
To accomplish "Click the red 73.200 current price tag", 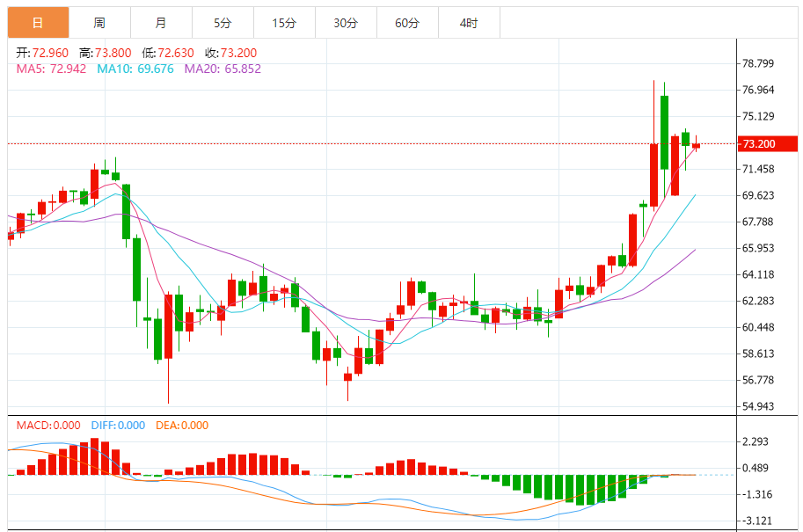I will tap(767, 144).
